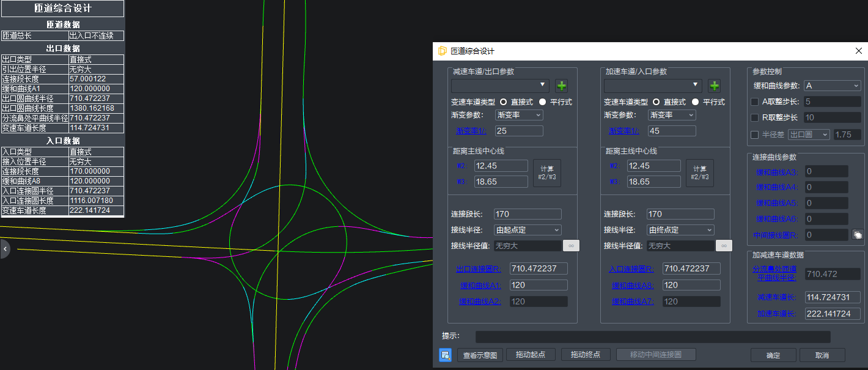
Task: Select 直接式 for acceleration lane type
Action: click(x=657, y=102)
